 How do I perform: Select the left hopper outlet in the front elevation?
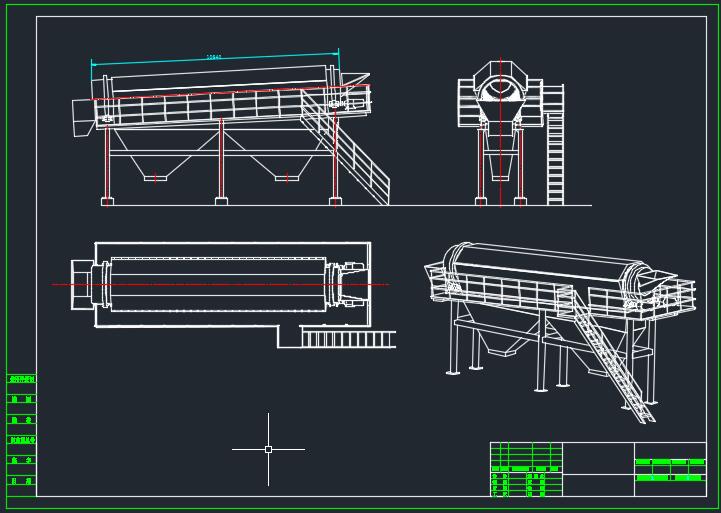point(155,177)
